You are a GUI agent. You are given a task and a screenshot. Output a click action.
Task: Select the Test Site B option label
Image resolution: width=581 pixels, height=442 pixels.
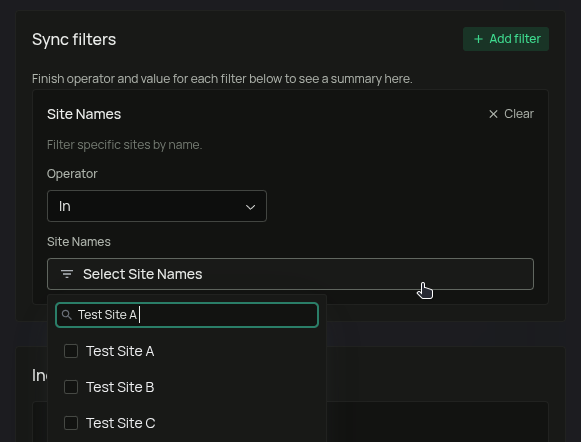pos(120,387)
